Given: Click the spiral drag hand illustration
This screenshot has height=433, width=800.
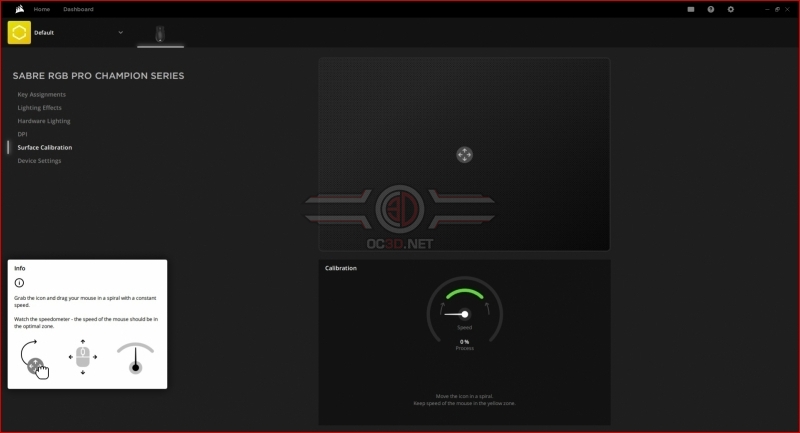Looking at the screenshot, I should 34,359.
